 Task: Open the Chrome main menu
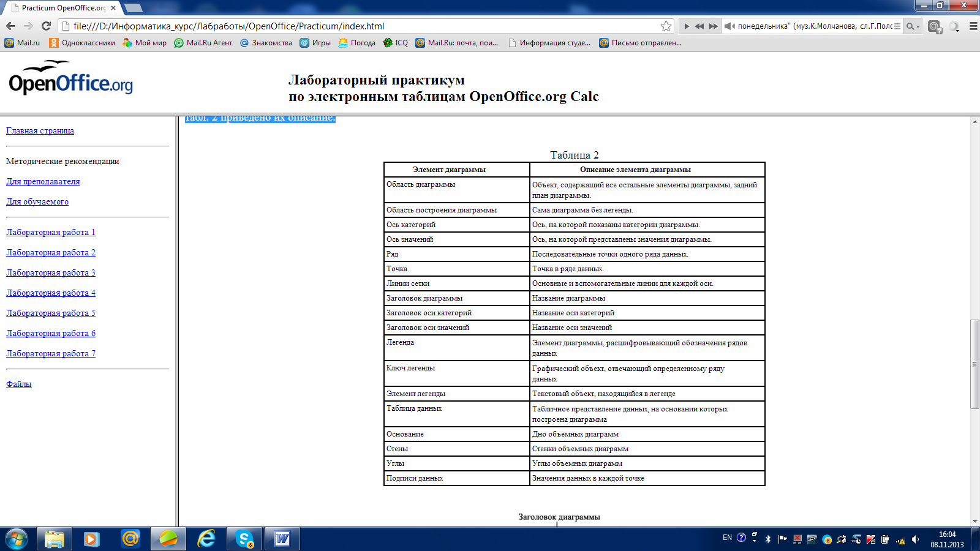973,26
